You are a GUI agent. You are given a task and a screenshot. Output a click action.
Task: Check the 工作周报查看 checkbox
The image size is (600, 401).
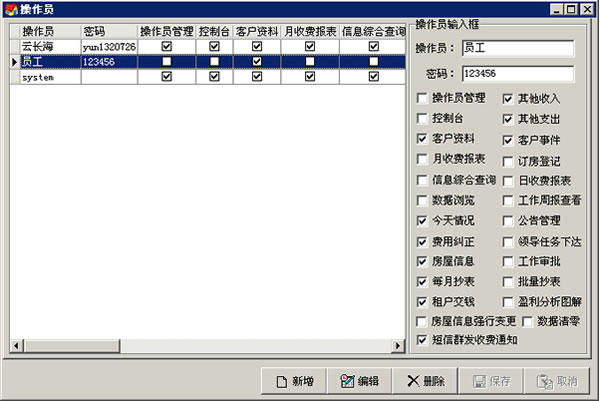pos(508,200)
